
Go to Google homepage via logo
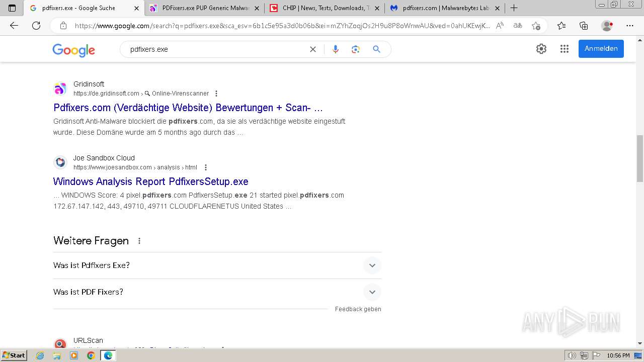point(73,50)
